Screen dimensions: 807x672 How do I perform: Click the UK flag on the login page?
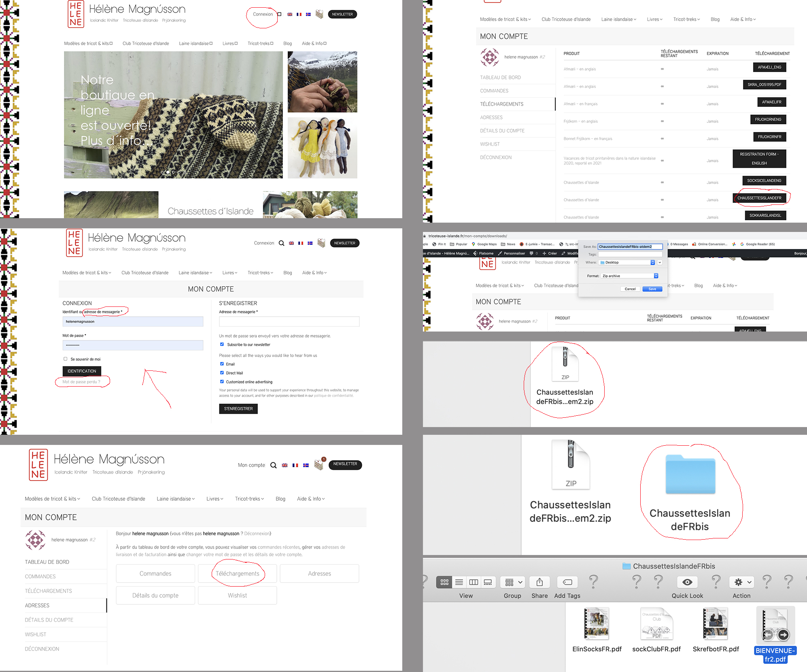[291, 243]
